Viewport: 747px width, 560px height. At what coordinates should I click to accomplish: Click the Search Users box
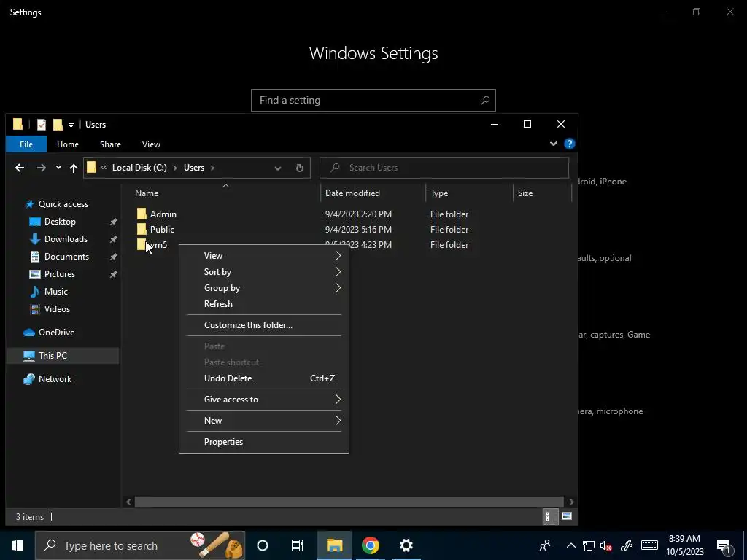444,168
